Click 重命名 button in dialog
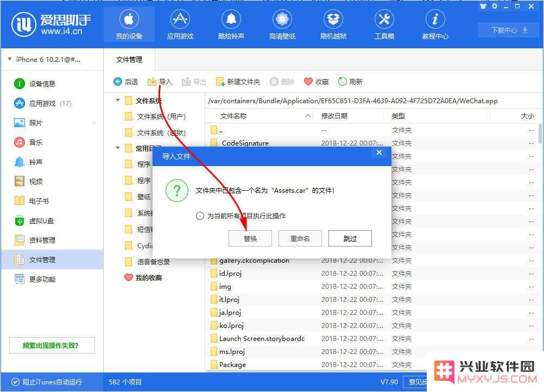This screenshot has height=392, width=544. 300,238
